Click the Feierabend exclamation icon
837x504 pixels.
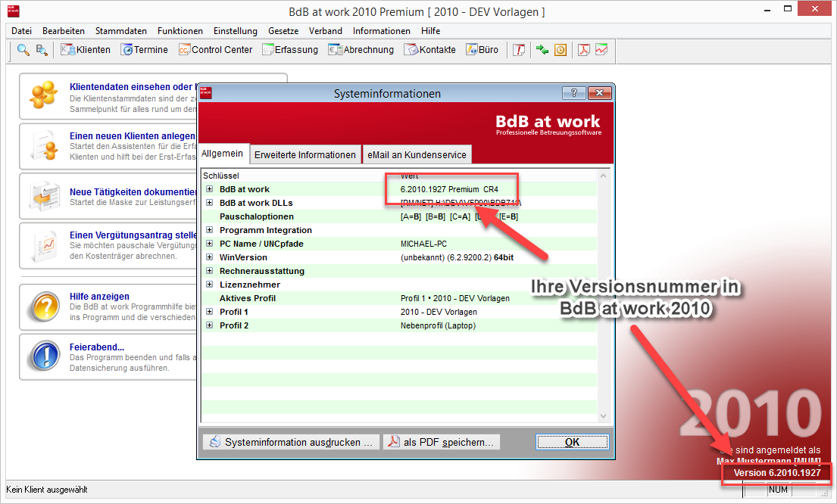pos(45,356)
